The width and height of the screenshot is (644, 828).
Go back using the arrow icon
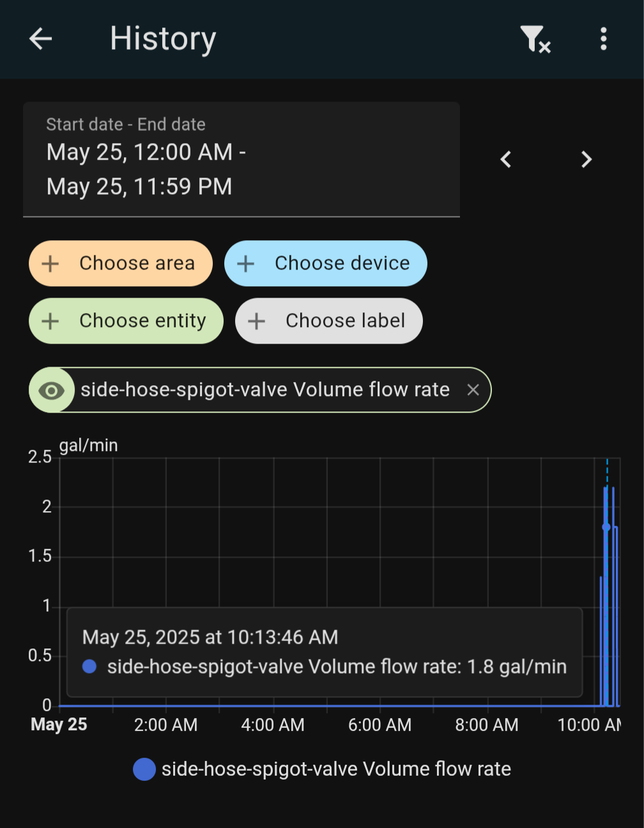click(40, 39)
